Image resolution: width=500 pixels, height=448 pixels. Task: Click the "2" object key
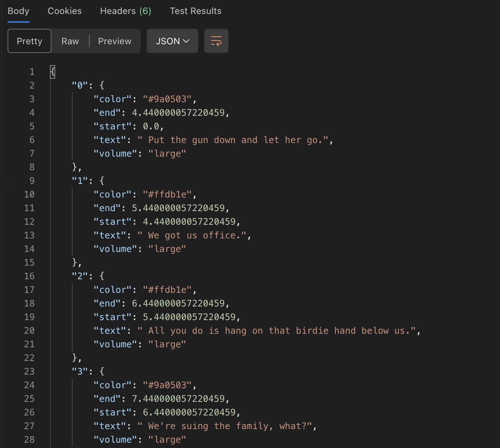pos(80,276)
